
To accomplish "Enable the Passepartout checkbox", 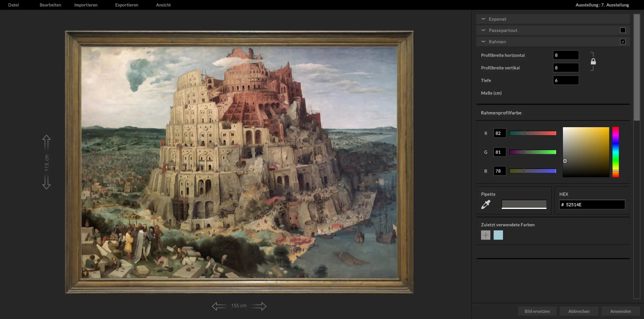I will click(623, 30).
